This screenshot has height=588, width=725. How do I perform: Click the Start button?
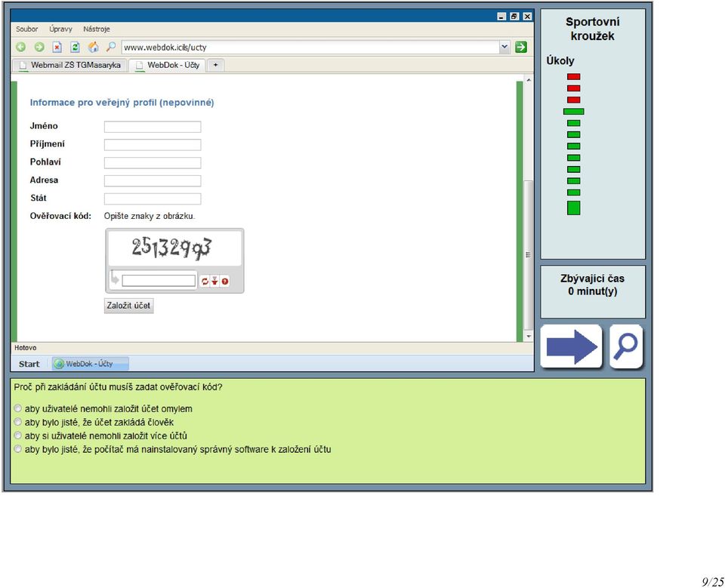pos(29,365)
